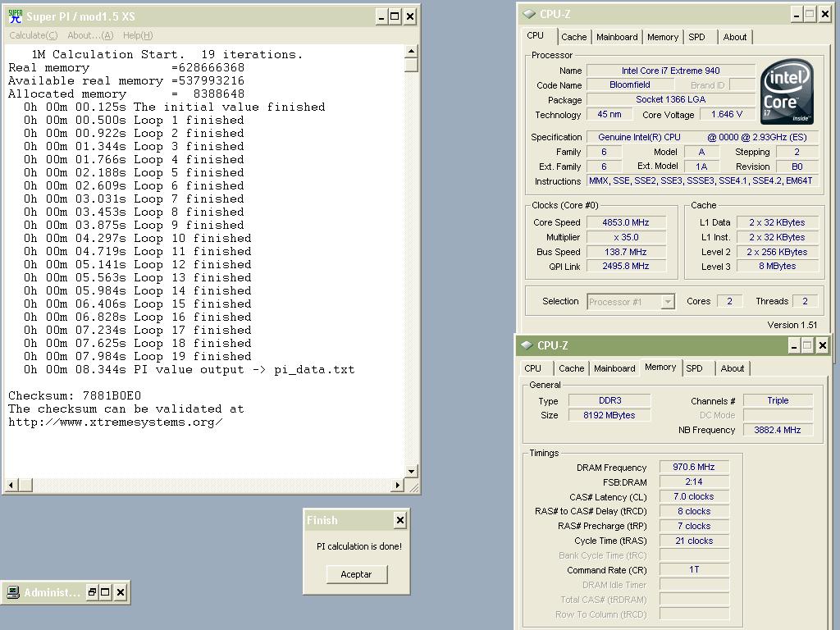840x630 pixels.
Task: Minimize the Super PI window
Action: coord(381,16)
